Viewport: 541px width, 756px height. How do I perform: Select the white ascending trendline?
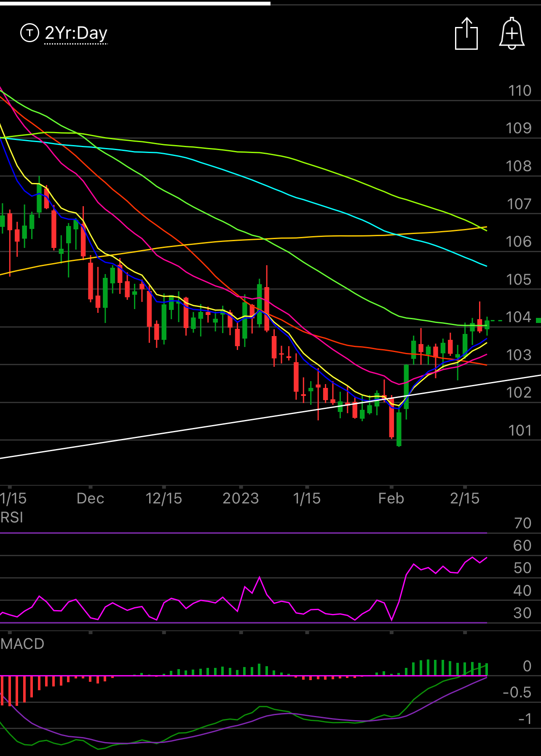pos(270,416)
